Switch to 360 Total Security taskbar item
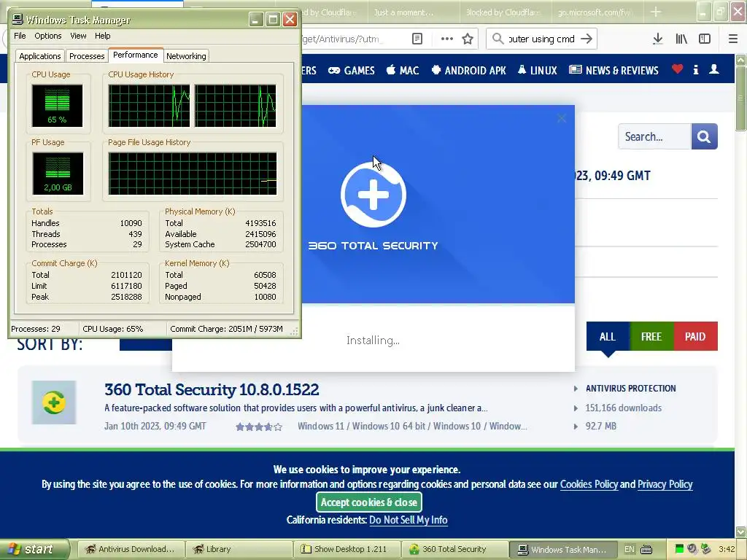Screen dimensions: 747x560 (x=454, y=550)
